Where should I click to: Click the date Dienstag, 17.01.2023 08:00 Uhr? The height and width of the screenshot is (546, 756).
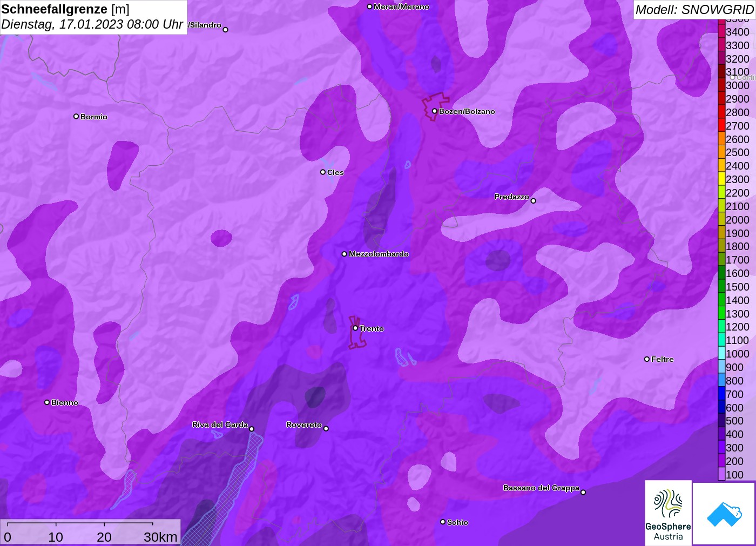pos(92,24)
